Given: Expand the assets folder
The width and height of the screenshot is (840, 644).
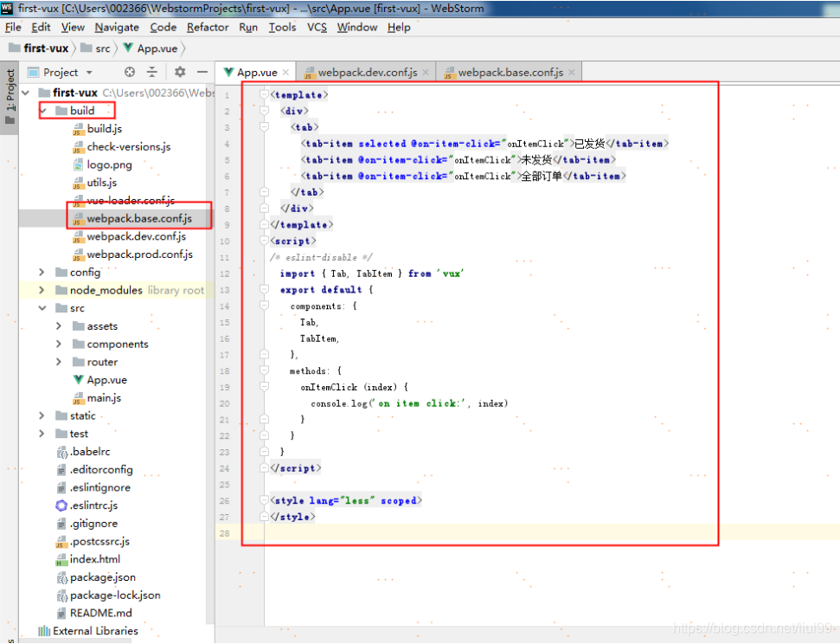Looking at the screenshot, I should click(x=59, y=326).
